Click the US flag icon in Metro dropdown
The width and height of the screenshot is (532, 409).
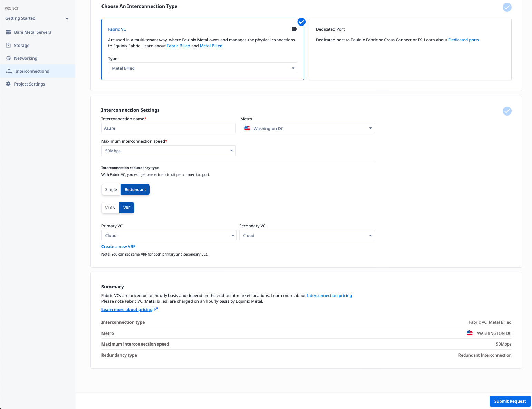(248, 128)
